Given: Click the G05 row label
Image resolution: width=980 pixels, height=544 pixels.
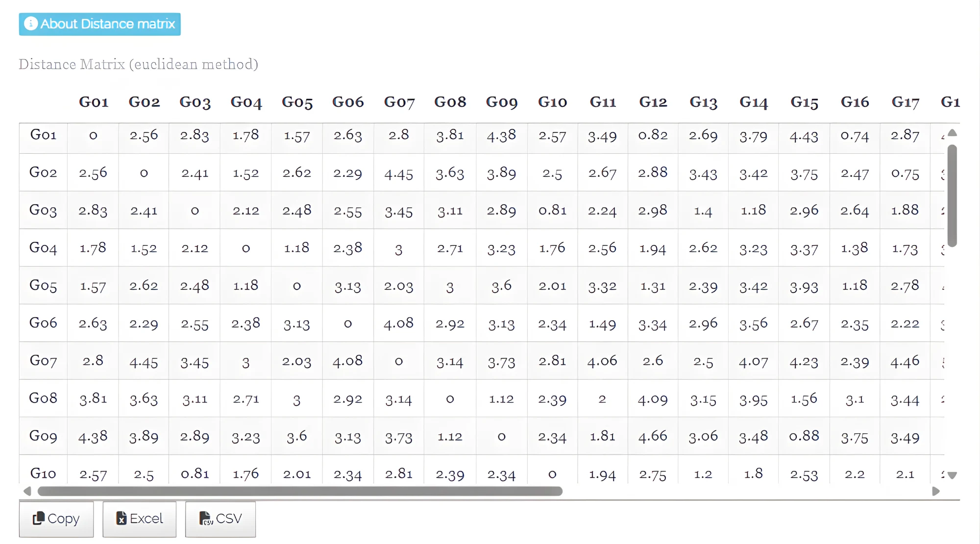Looking at the screenshot, I should [43, 285].
